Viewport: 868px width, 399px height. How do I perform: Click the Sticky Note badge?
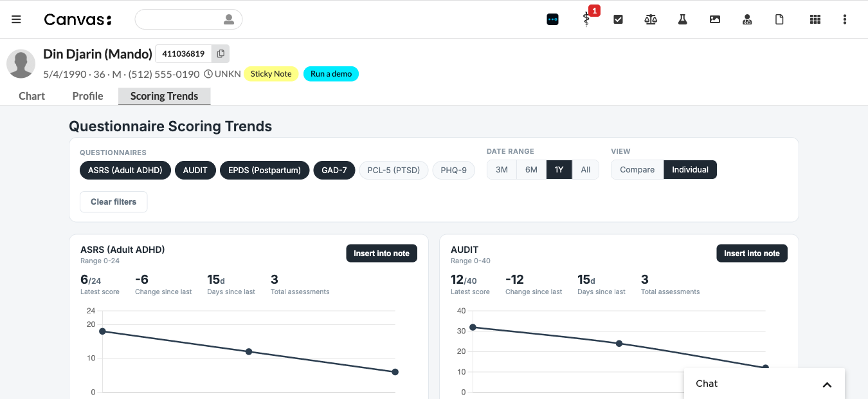click(x=271, y=74)
